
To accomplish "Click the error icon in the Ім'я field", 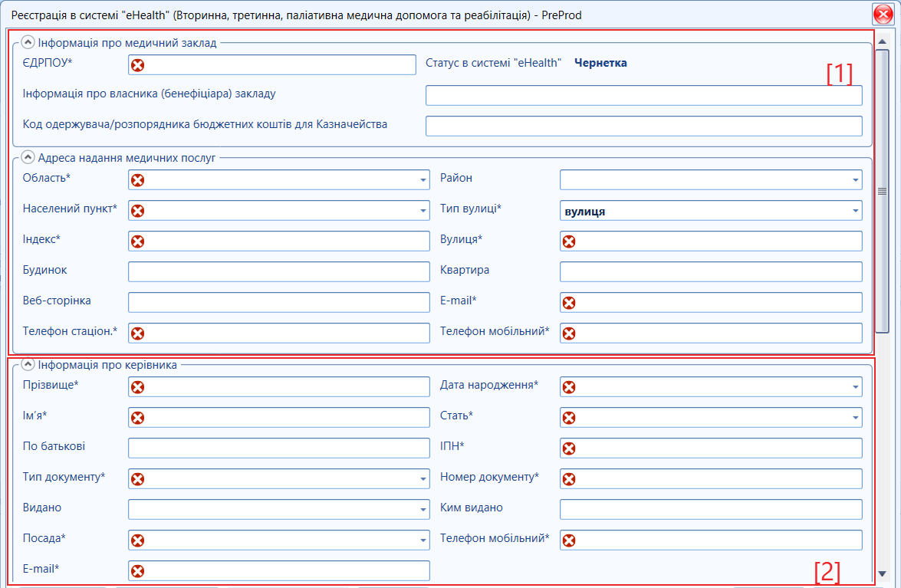I will point(137,418).
